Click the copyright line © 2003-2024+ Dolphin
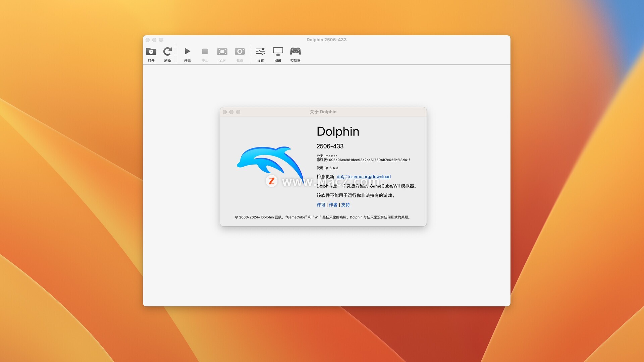Image resolution: width=644 pixels, height=362 pixels. pyautogui.click(x=323, y=217)
